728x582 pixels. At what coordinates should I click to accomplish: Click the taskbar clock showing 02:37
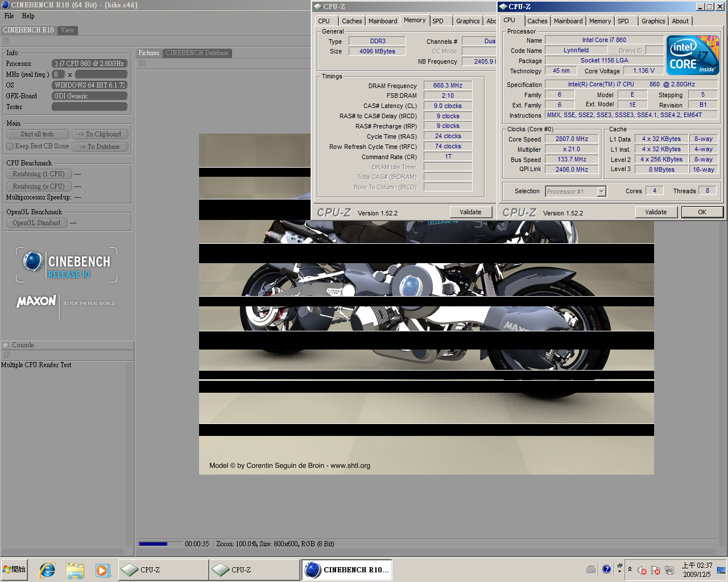(697, 569)
